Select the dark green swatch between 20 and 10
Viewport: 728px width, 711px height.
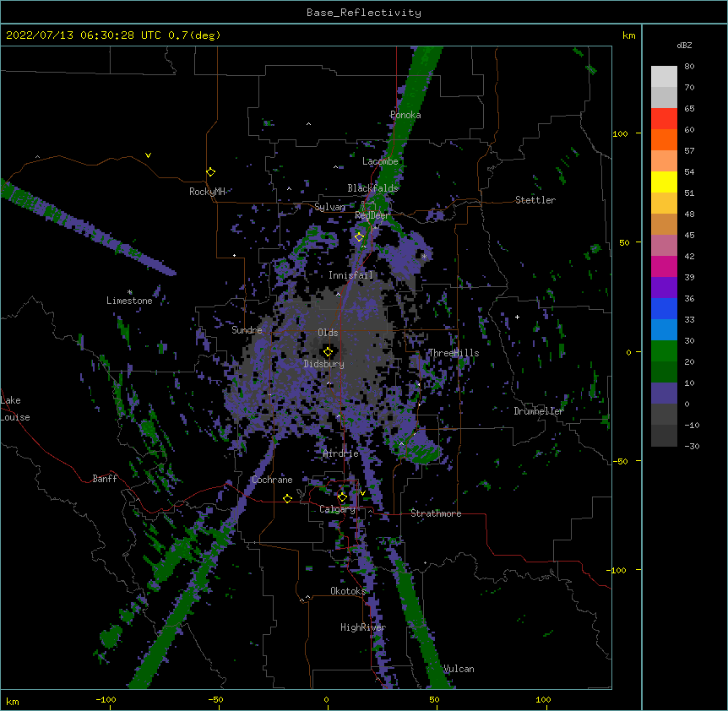(x=664, y=372)
